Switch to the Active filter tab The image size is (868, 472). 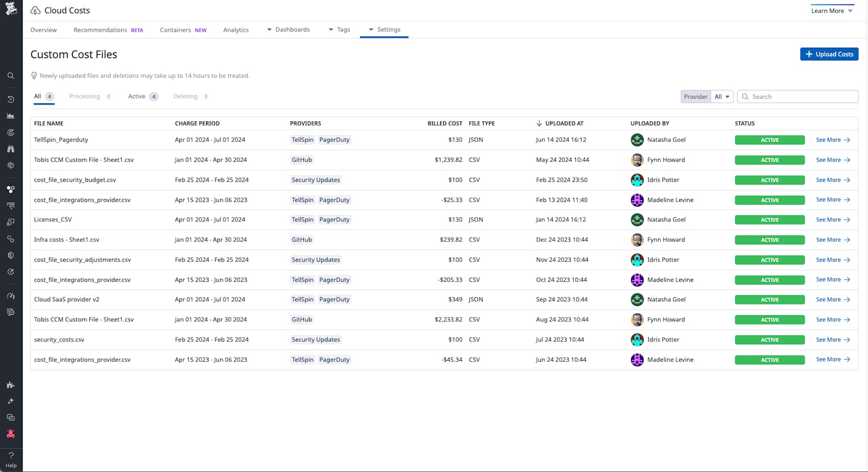click(136, 96)
